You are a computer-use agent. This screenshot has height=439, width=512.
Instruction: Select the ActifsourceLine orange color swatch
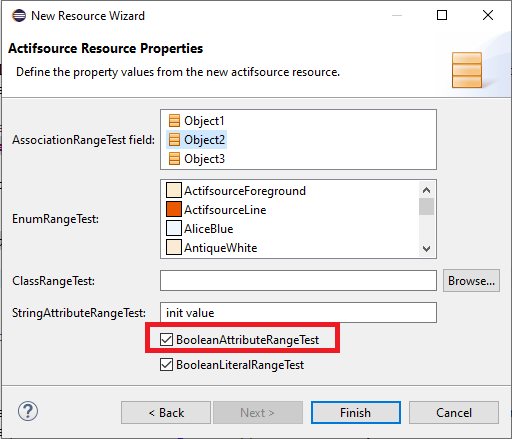[174, 209]
